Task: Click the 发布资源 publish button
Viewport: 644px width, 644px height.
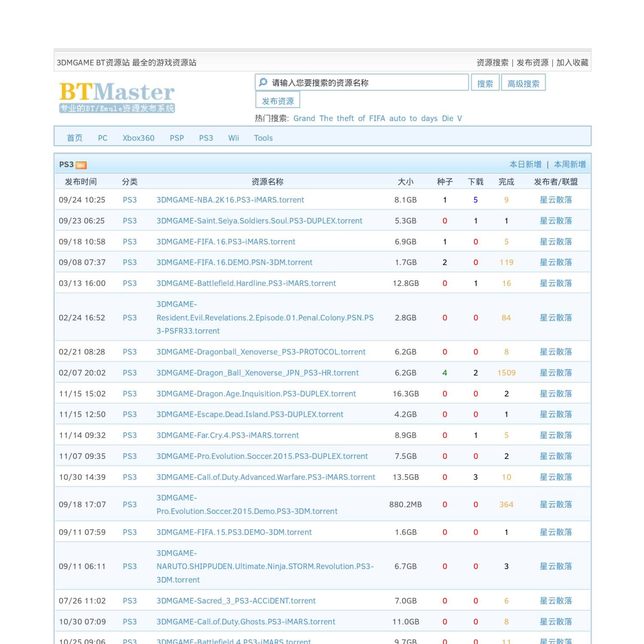Action: coord(278,101)
